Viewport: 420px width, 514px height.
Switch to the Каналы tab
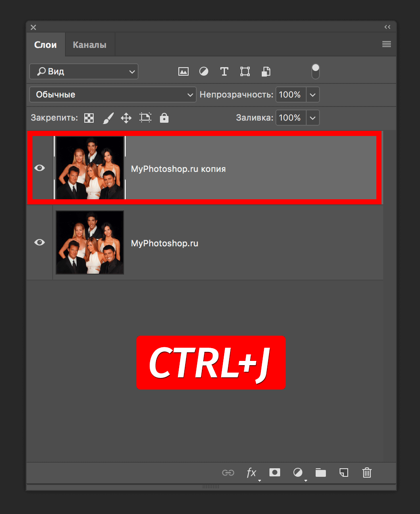89,45
